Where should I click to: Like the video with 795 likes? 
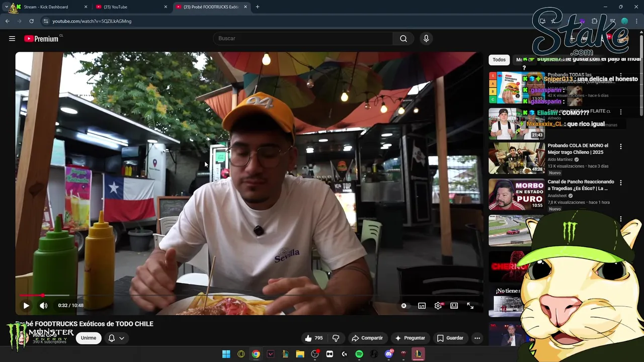click(x=313, y=338)
